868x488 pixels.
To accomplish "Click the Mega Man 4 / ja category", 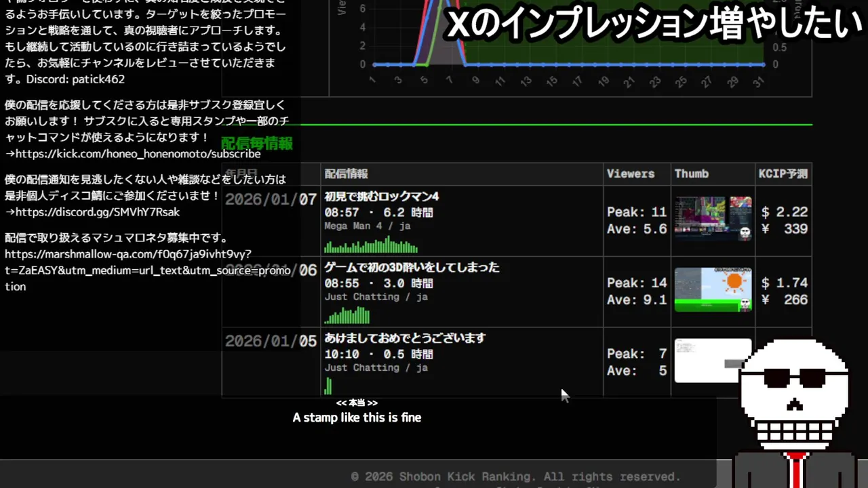I will [x=368, y=226].
